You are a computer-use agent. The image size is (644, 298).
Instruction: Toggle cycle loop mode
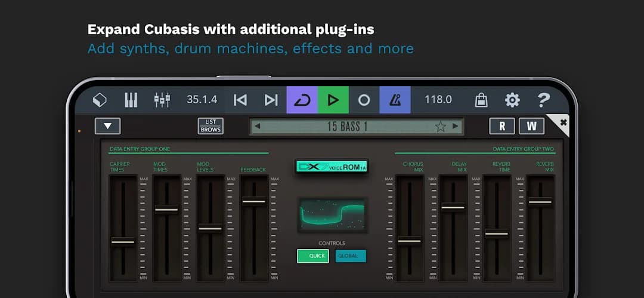pyautogui.click(x=302, y=100)
